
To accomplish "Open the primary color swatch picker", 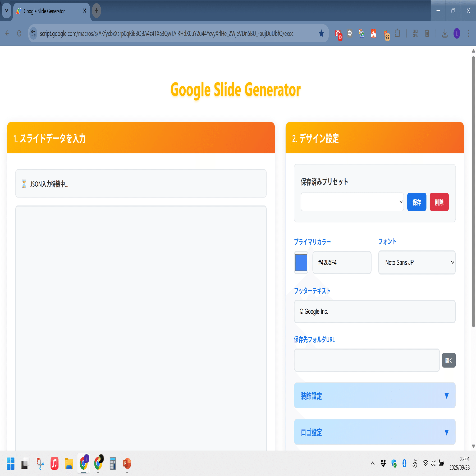I will click(x=301, y=263).
